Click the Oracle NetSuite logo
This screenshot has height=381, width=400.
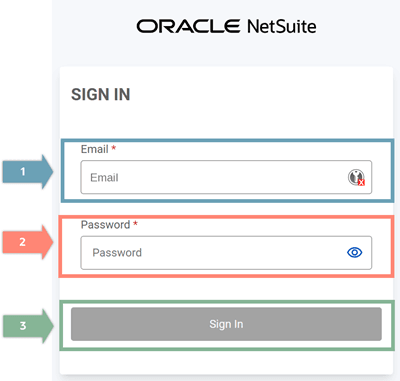pos(226,26)
